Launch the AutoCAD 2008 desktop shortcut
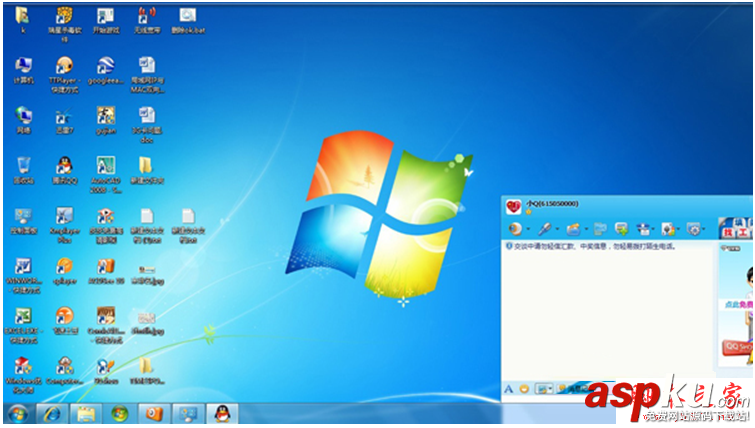755x428 pixels. coord(105,165)
